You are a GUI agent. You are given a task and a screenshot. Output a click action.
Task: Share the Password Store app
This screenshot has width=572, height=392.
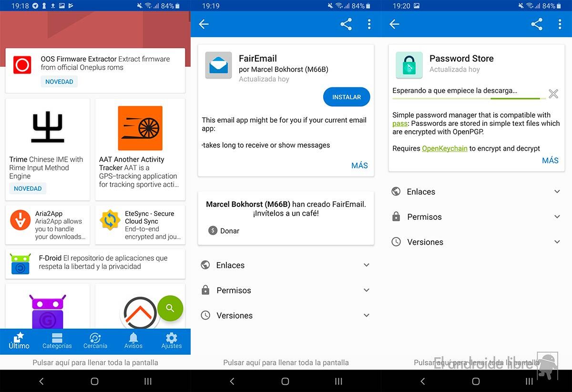(537, 24)
